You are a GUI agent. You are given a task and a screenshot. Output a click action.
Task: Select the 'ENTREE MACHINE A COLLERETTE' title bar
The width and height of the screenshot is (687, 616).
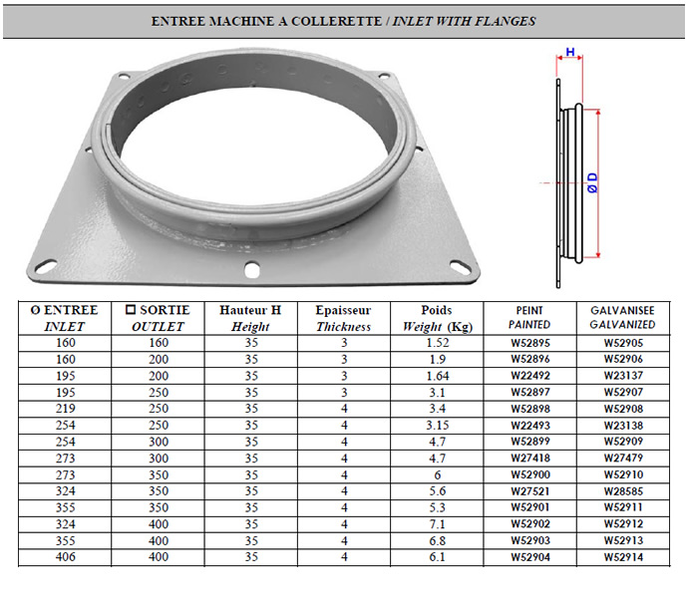point(343,21)
